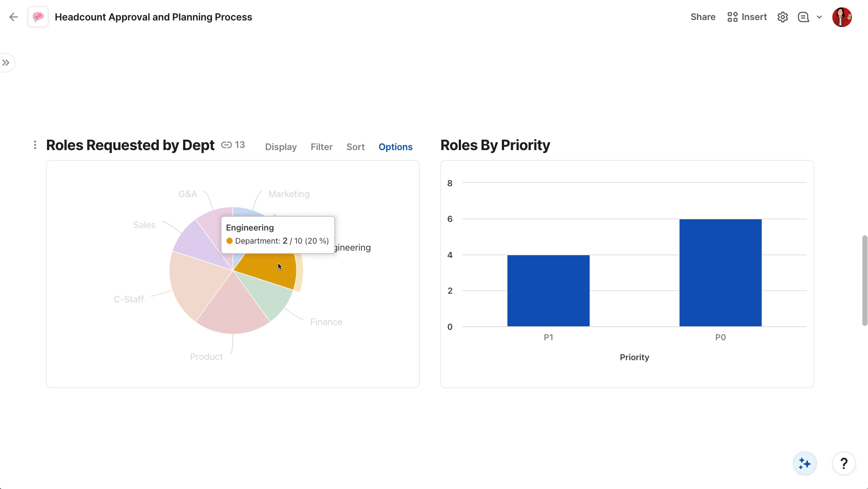Open the user profile avatar menu
This screenshot has width=868, height=489.
[x=841, y=17]
